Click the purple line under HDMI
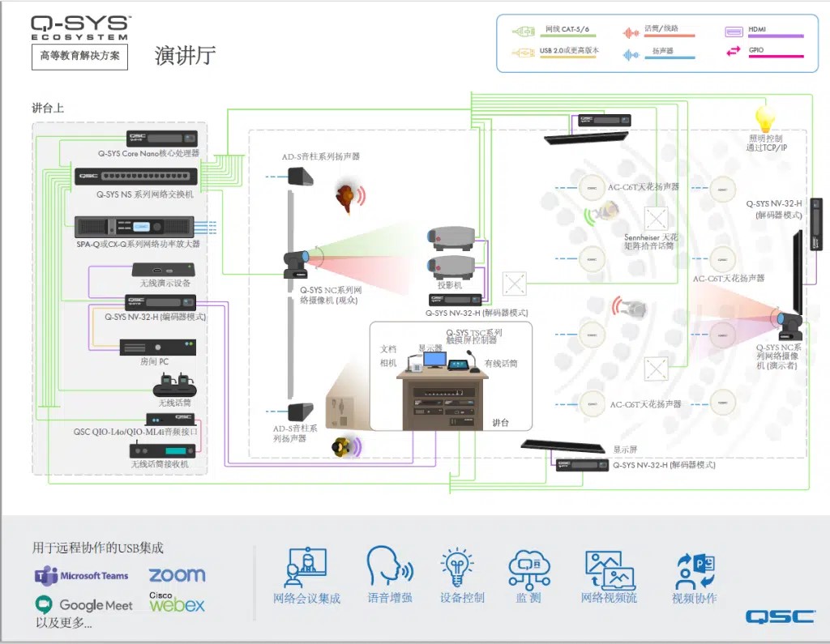The image size is (830, 644). coord(776,36)
